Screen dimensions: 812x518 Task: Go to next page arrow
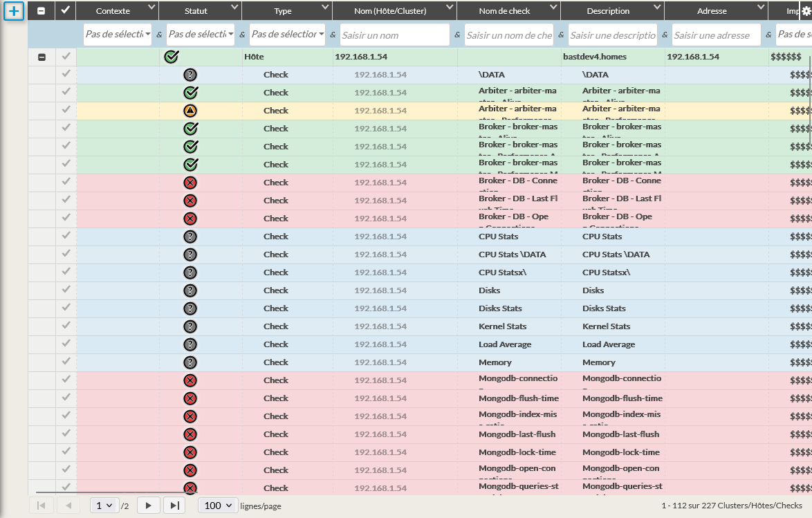[148, 506]
